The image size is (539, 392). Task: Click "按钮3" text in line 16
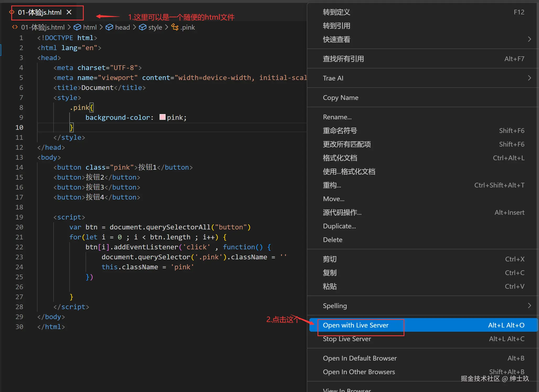click(x=95, y=187)
